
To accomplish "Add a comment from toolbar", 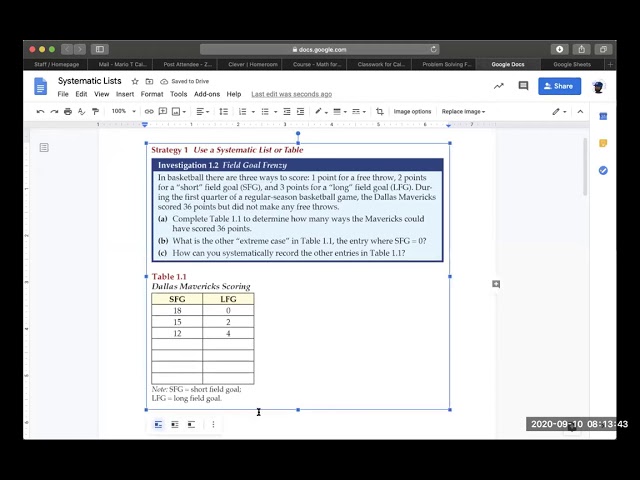I will 162,111.
